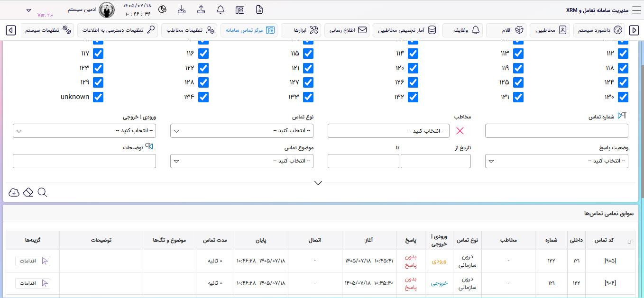The width and height of the screenshot is (644, 298).
Task: Click the magnifier search icon
Action: point(42,192)
